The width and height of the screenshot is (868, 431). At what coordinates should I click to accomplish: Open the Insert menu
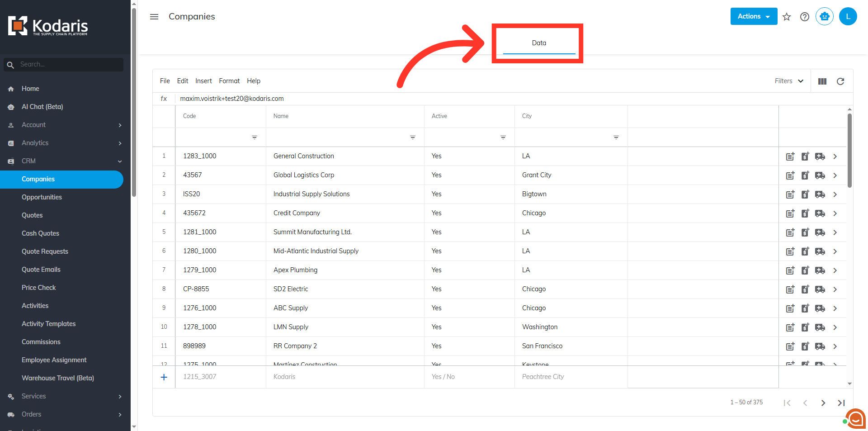click(x=203, y=81)
